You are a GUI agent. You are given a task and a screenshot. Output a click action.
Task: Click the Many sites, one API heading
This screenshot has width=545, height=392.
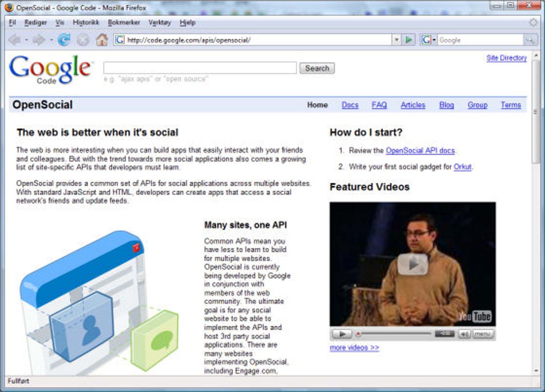[x=246, y=225]
